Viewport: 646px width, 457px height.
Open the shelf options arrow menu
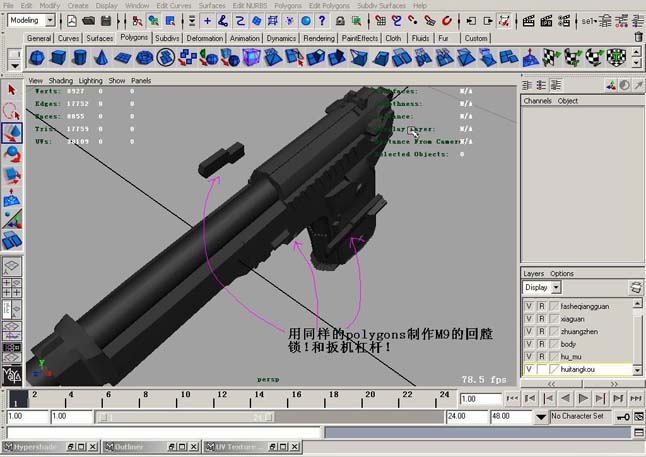pyautogui.click(x=14, y=66)
